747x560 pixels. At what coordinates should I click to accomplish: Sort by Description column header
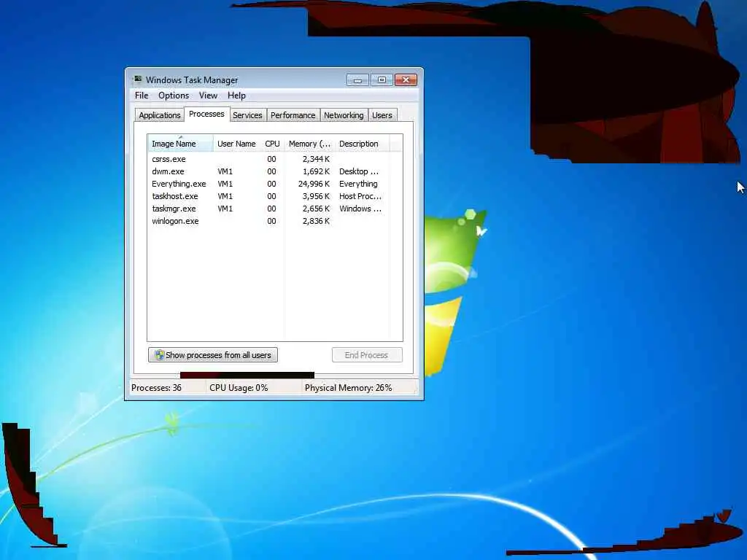click(362, 144)
